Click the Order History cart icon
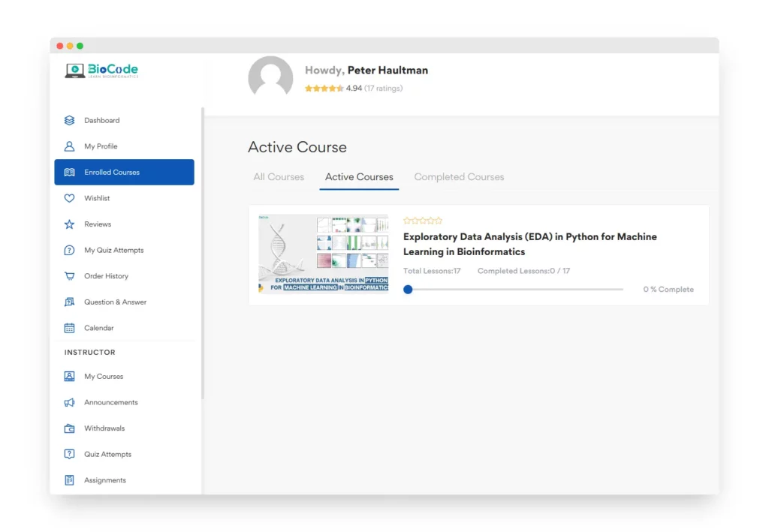The image size is (769, 532). point(69,276)
